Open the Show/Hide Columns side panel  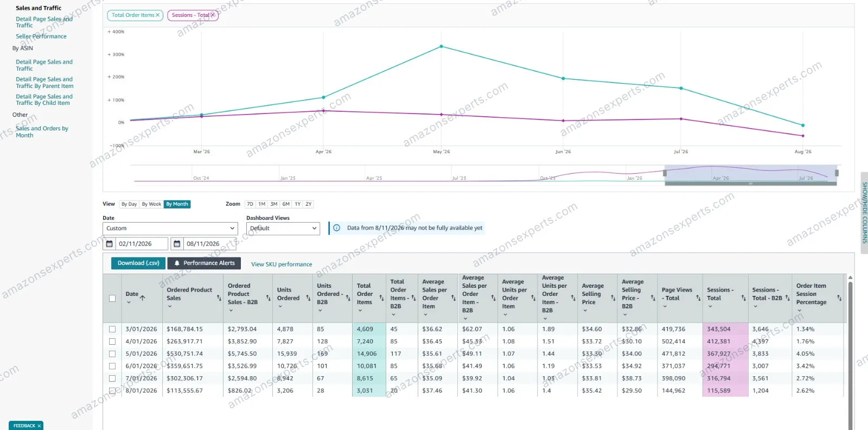click(x=864, y=213)
